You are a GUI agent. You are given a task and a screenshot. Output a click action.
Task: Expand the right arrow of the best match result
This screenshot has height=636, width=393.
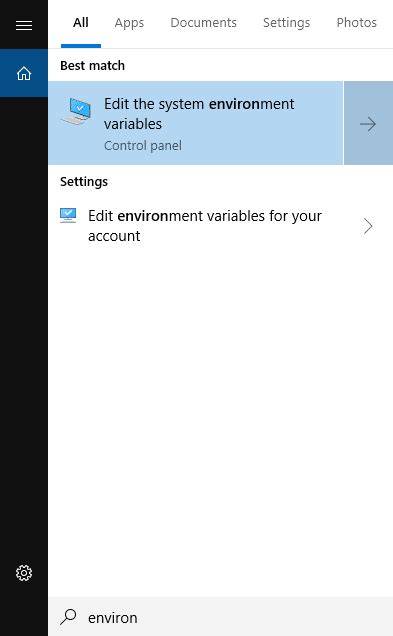368,123
